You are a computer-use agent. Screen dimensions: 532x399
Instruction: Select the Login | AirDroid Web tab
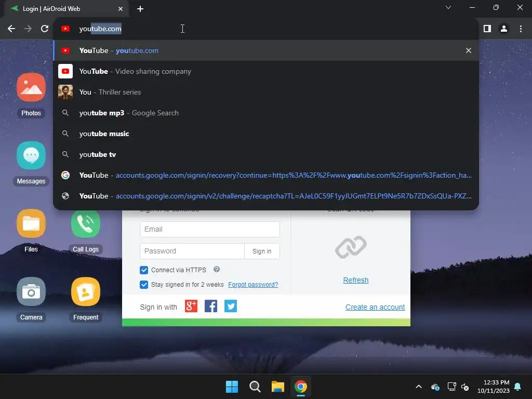66,9
